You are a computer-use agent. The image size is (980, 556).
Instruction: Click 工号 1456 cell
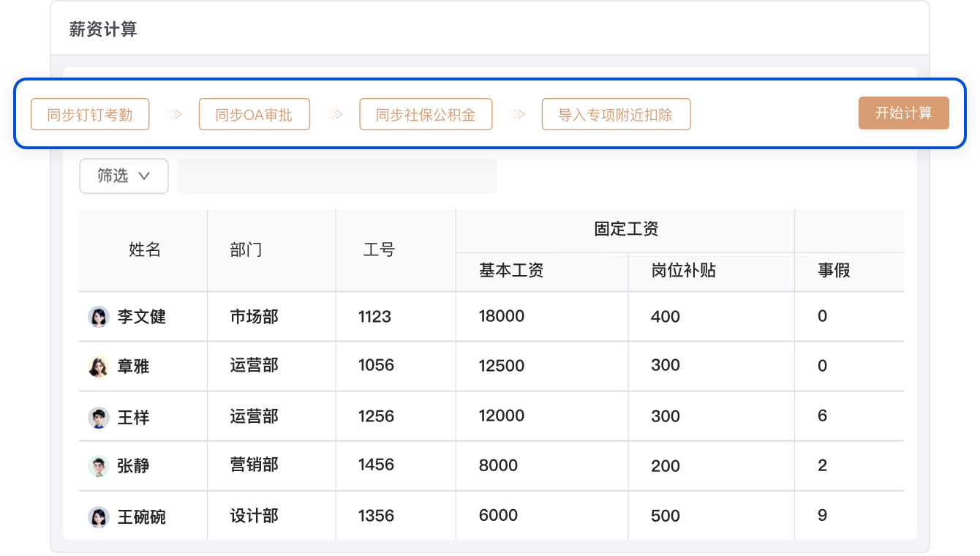[376, 465]
